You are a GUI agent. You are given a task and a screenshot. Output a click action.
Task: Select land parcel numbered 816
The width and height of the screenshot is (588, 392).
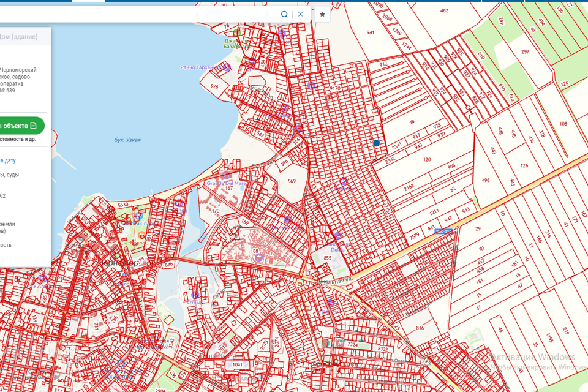420,329
